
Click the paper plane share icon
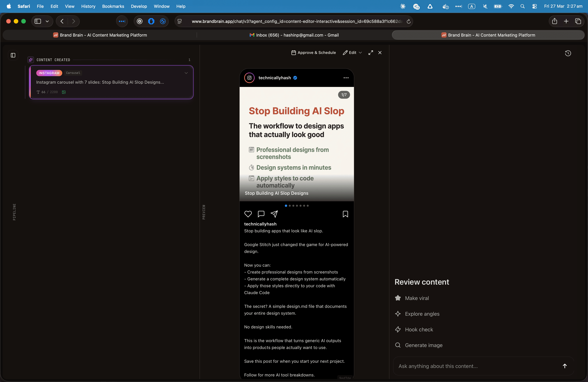274,214
